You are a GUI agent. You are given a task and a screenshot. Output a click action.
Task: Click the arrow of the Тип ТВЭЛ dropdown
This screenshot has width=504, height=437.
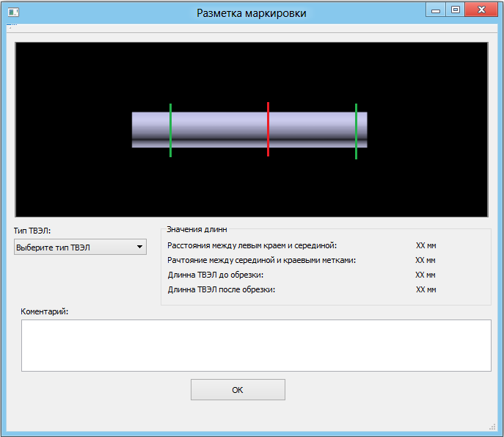click(139, 248)
